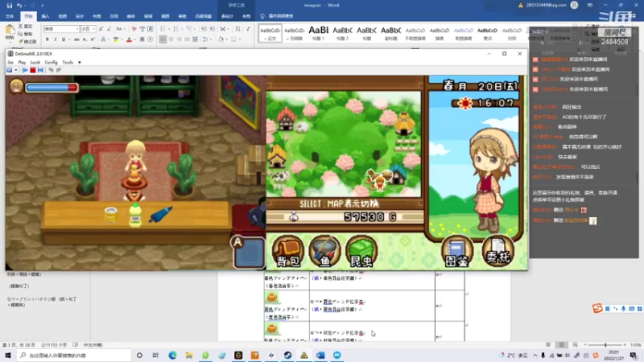Activate the Format Painter brush

coord(21,41)
